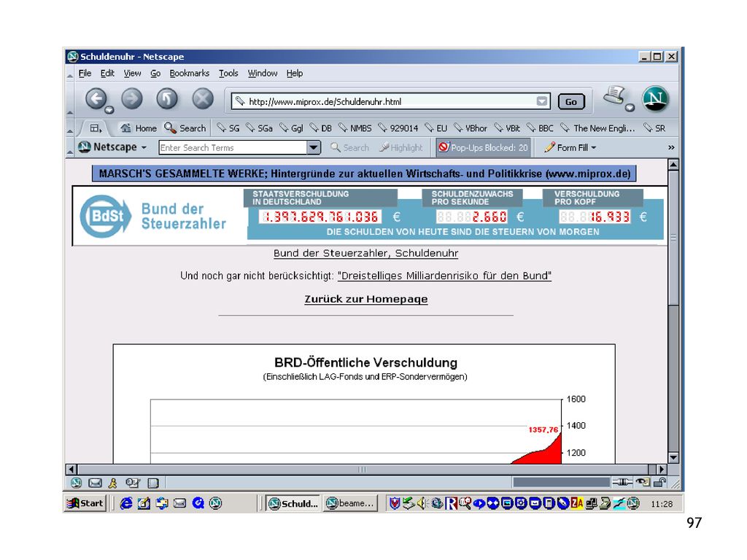Image resolution: width=747 pixels, height=560 pixels.
Task: Open the search terms dropdown arrow
Action: [314, 147]
